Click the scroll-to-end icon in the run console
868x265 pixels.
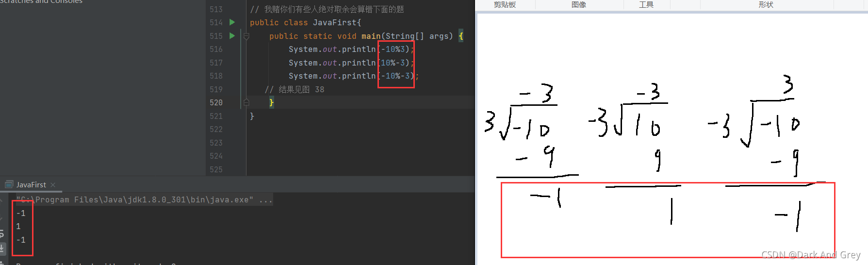pos(2,248)
